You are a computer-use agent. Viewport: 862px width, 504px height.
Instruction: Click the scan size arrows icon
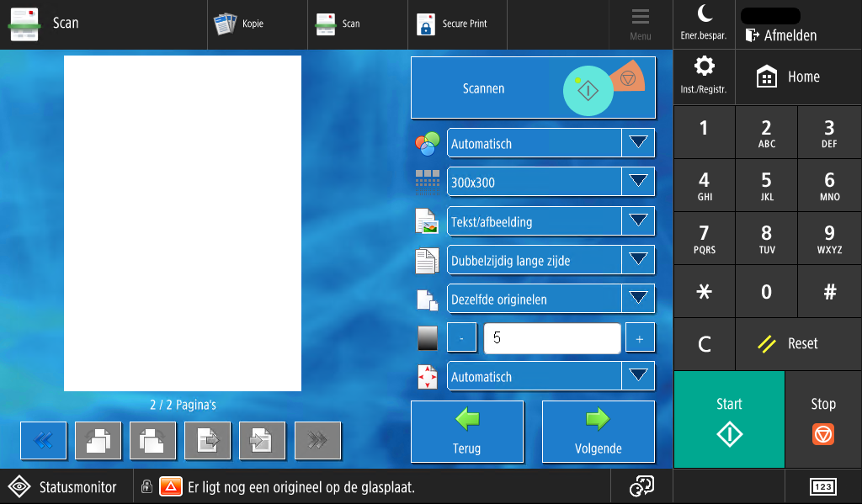(427, 377)
